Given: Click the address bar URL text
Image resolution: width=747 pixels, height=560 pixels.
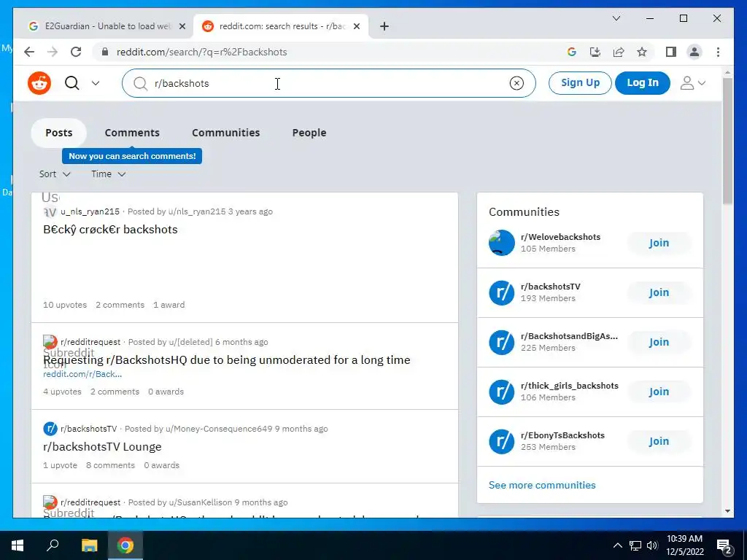Looking at the screenshot, I should 201,52.
